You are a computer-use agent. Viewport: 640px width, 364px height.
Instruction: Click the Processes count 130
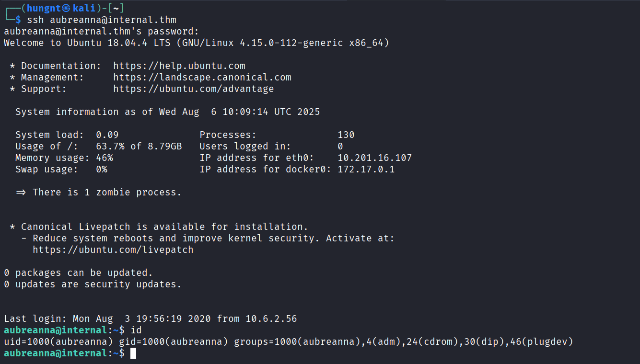(346, 135)
